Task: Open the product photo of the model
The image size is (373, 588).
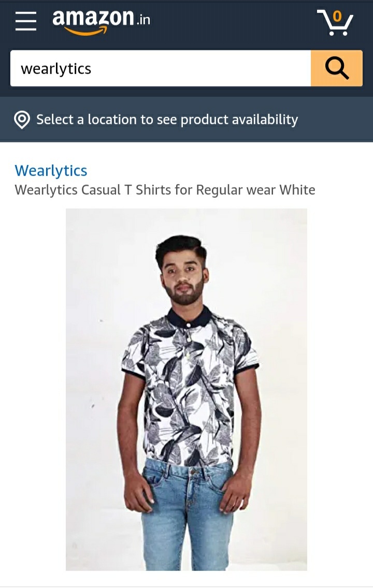Action: tap(187, 390)
